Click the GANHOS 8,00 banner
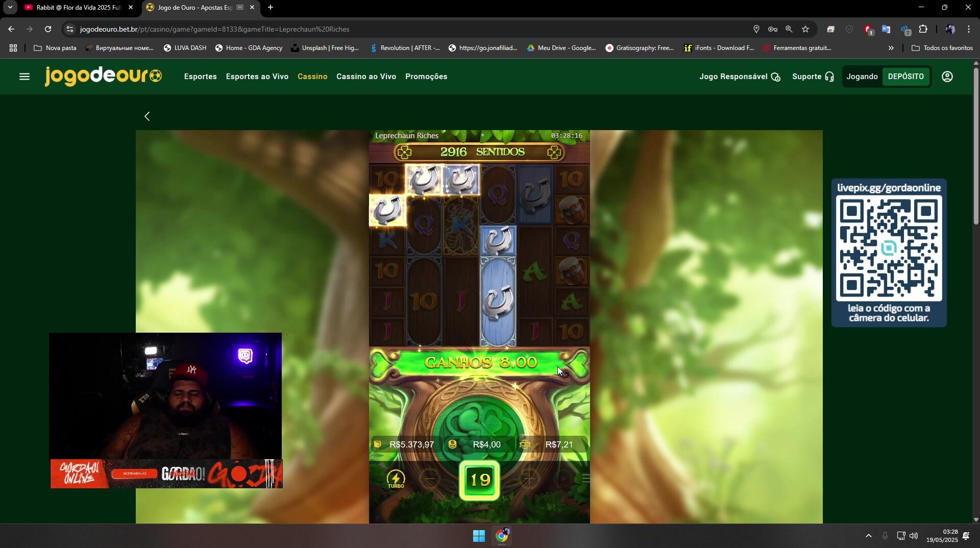The height and width of the screenshot is (548, 980). point(480,363)
